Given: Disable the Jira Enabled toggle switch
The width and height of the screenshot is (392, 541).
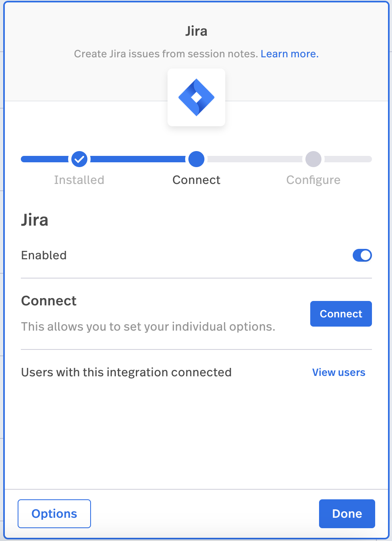Looking at the screenshot, I should tap(362, 255).
